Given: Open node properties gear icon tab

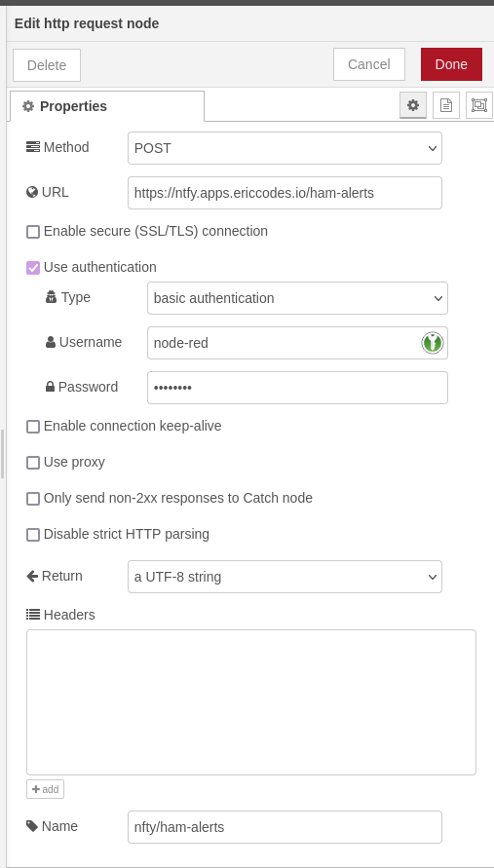Looking at the screenshot, I should click(412, 105).
